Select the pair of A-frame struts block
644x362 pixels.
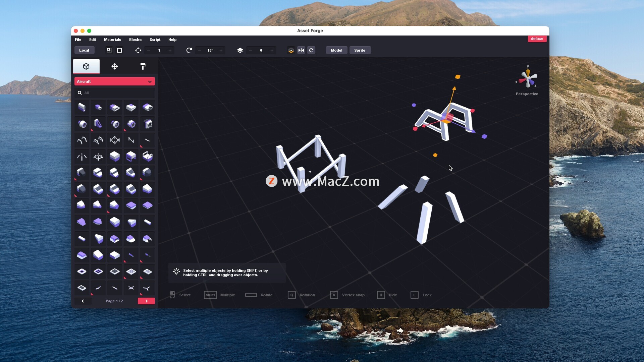98,140
